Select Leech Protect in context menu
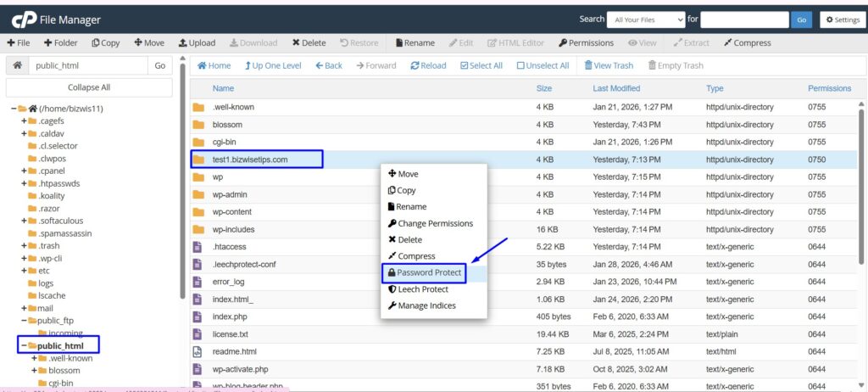The width and height of the screenshot is (868, 392). [x=434, y=289]
